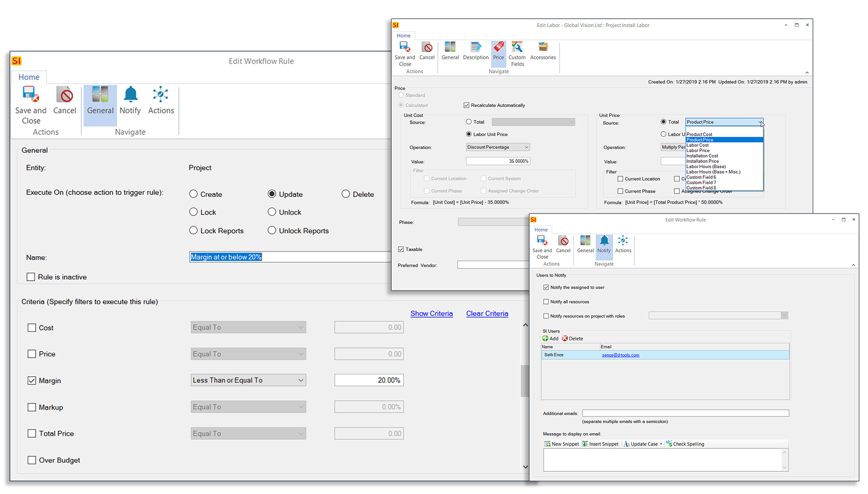
Task: Click criteria list scrollbar up arrow
Action: coord(525,325)
